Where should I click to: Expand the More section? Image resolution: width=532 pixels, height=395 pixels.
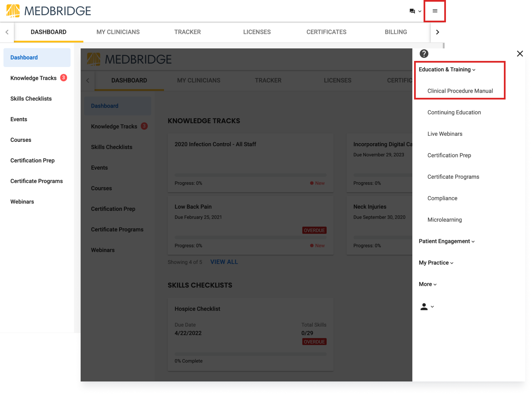point(428,284)
